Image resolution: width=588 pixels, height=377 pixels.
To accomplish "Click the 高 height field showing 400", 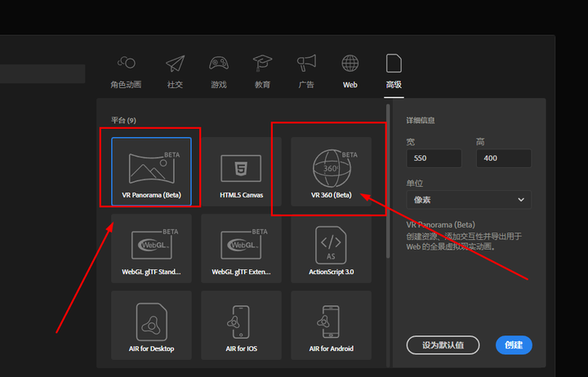I will coord(504,158).
